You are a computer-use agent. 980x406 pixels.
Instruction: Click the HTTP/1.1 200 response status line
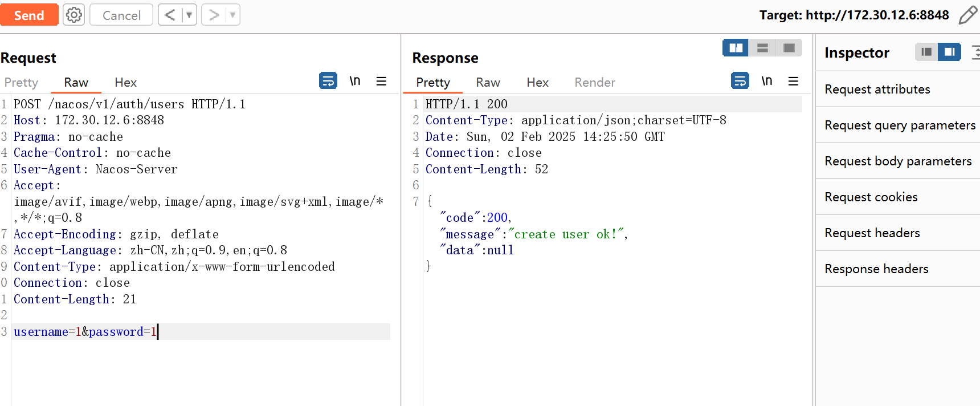click(x=467, y=104)
